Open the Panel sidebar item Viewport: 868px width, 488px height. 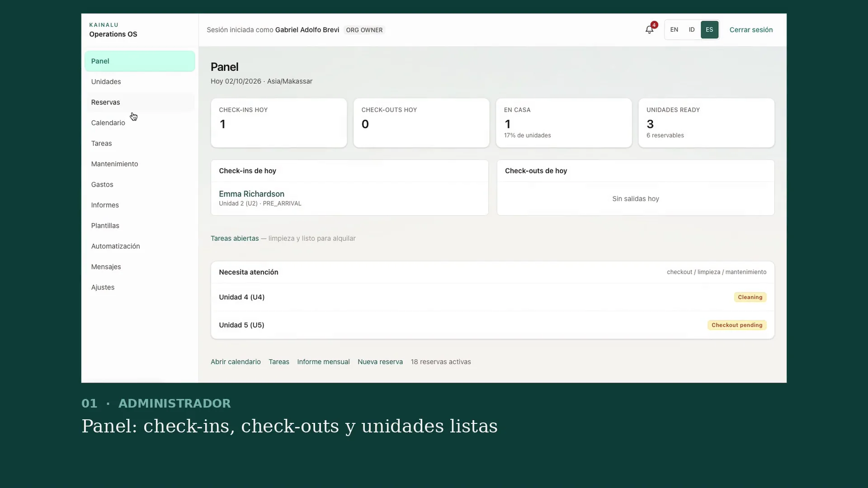tap(140, 61)
